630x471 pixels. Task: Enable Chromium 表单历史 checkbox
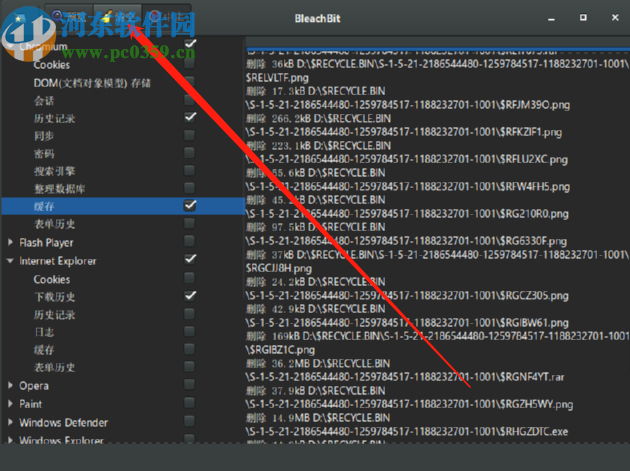190,223
